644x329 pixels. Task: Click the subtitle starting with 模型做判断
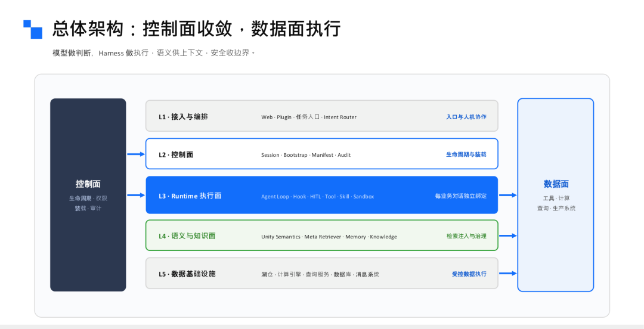(154, 53)
